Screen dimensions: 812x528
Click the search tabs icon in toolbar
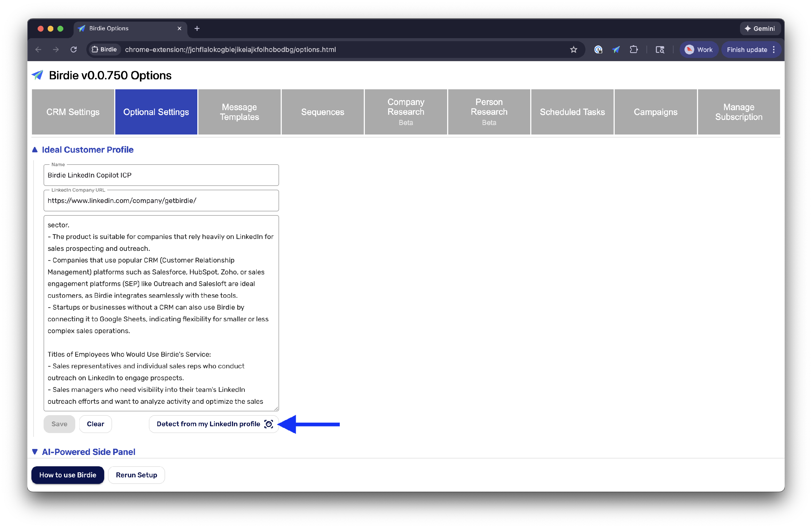660,50
